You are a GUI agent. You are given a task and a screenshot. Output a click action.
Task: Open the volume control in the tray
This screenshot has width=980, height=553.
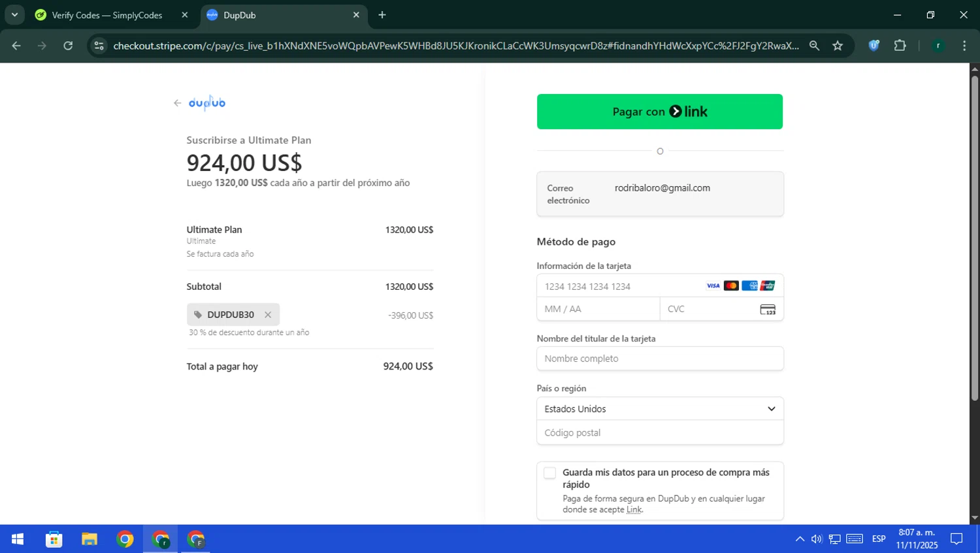coord(817,539)
